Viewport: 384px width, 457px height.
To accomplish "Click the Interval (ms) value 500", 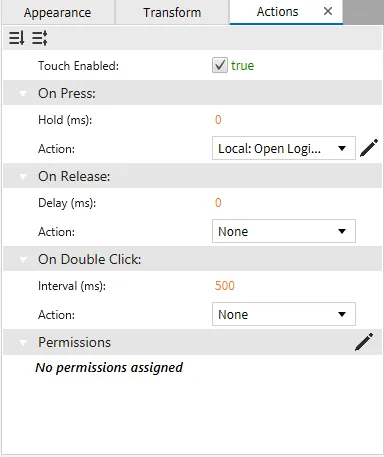I will [225, 286].
